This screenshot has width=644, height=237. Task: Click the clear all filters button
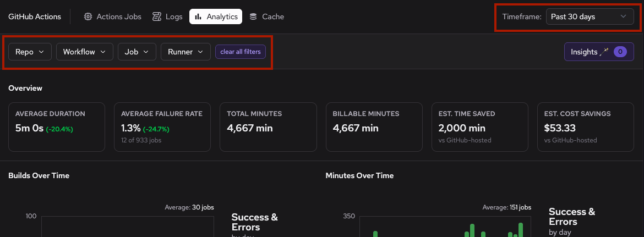tap(241, 52)
